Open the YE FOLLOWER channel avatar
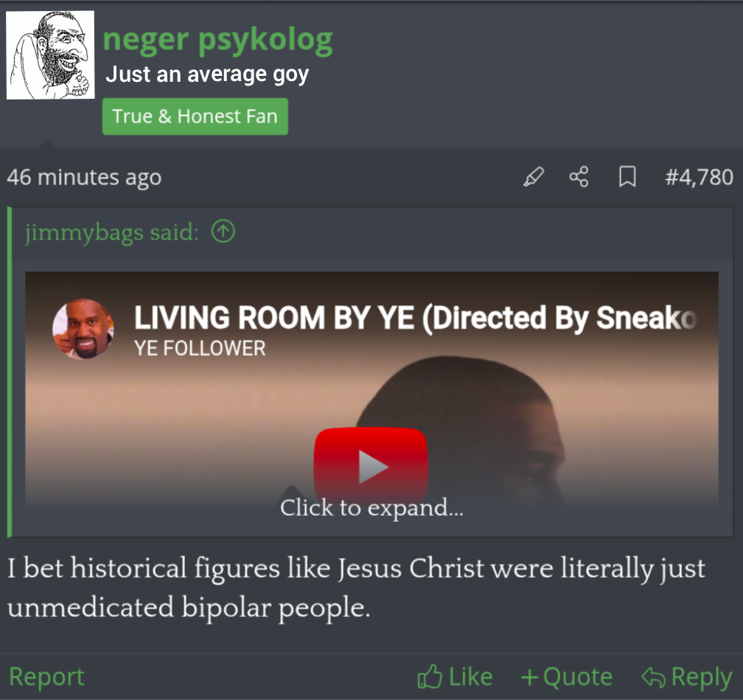743x700 pixels. coord(83,329)
